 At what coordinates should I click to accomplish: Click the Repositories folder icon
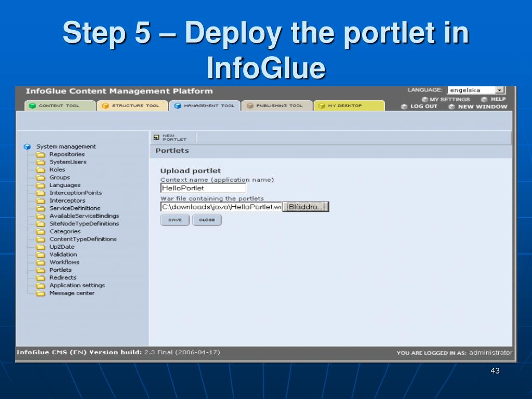(x=41, y=154)
